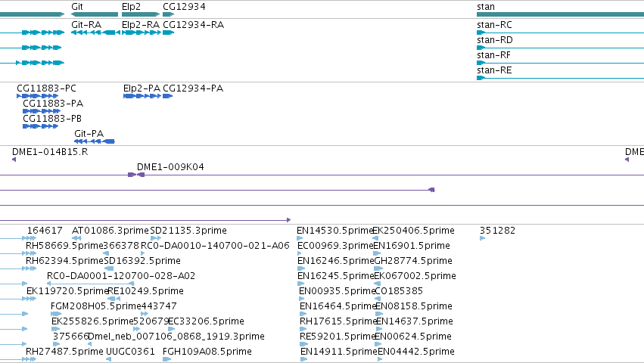Select the EN08158.5prime EST label
Viewport: 644px width, 363px height.
(415, 306)
